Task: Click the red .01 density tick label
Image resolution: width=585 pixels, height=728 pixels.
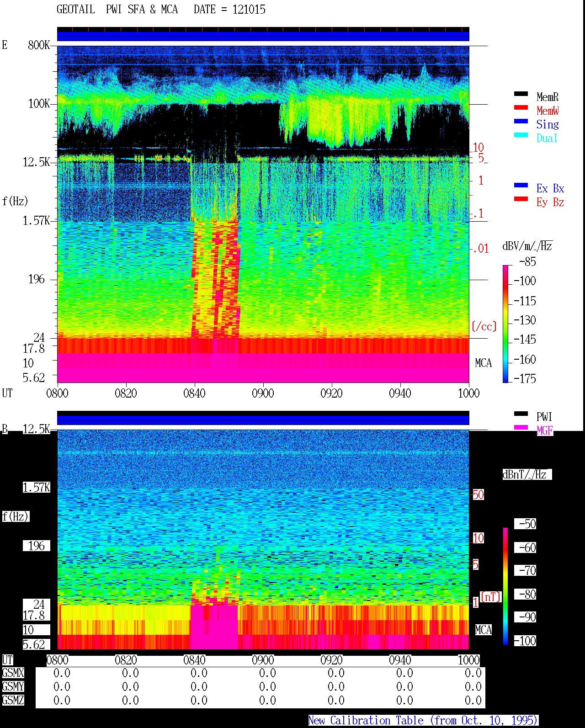Action: point(480,249)
